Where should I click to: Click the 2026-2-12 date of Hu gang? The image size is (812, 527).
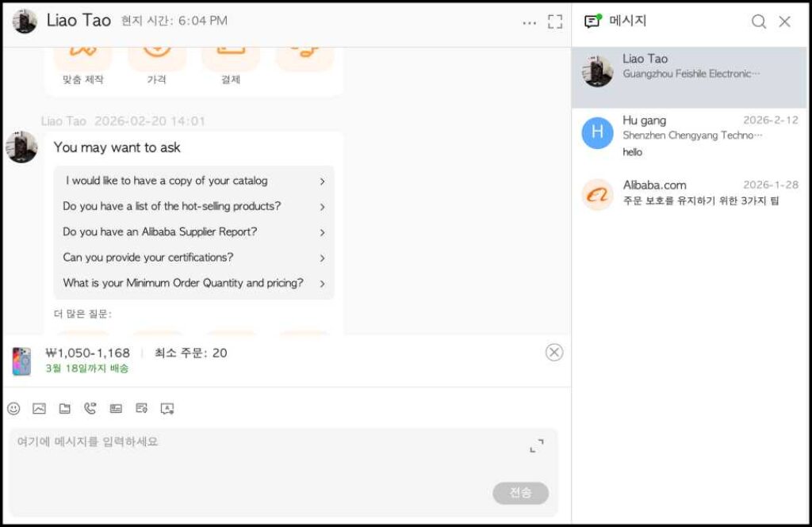click(x=771, y=120)
